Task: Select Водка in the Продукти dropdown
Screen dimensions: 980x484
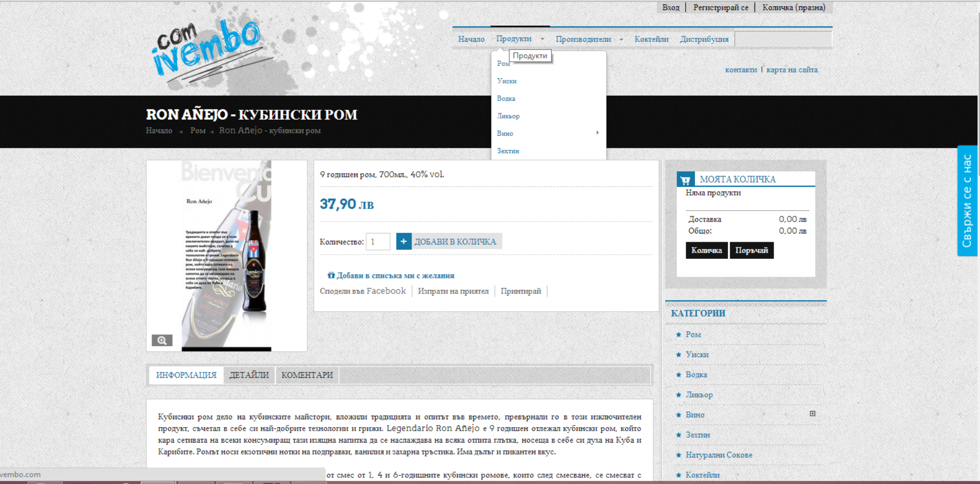Action: point(506,98)
